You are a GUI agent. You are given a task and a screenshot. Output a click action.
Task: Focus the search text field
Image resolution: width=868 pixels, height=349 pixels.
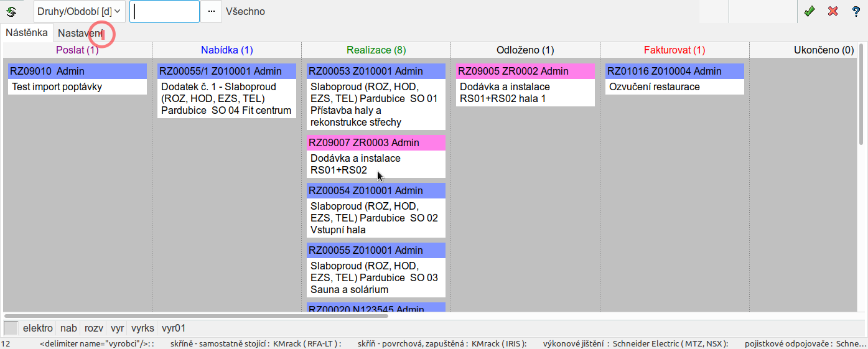164,11
